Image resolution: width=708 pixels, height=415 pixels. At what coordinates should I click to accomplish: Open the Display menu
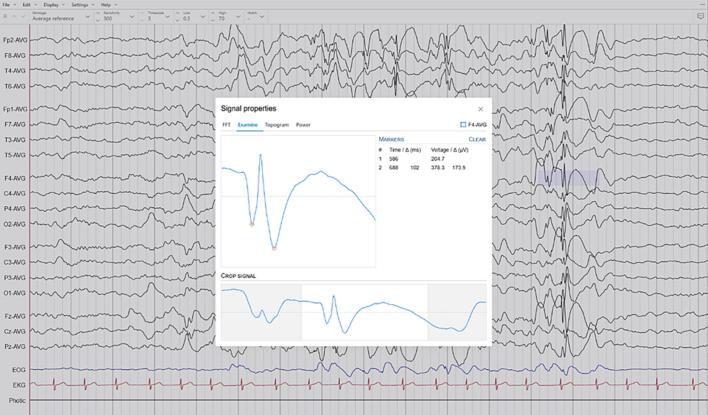pos(54,5)
